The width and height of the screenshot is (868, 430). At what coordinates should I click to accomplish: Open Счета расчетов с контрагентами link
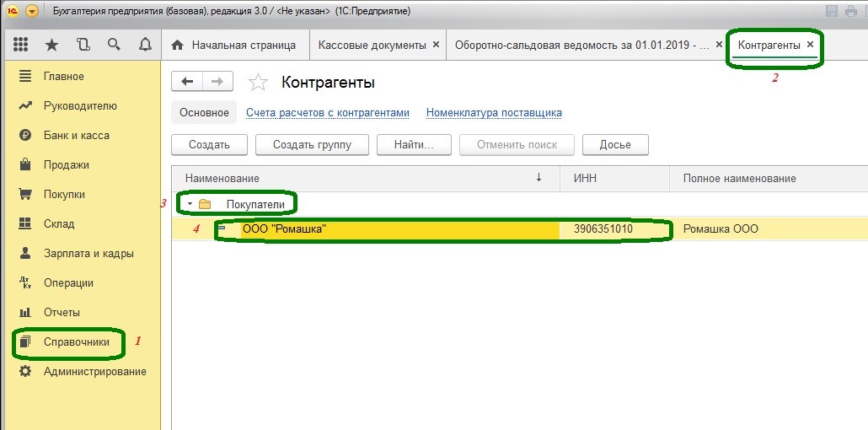pos(328,113)
